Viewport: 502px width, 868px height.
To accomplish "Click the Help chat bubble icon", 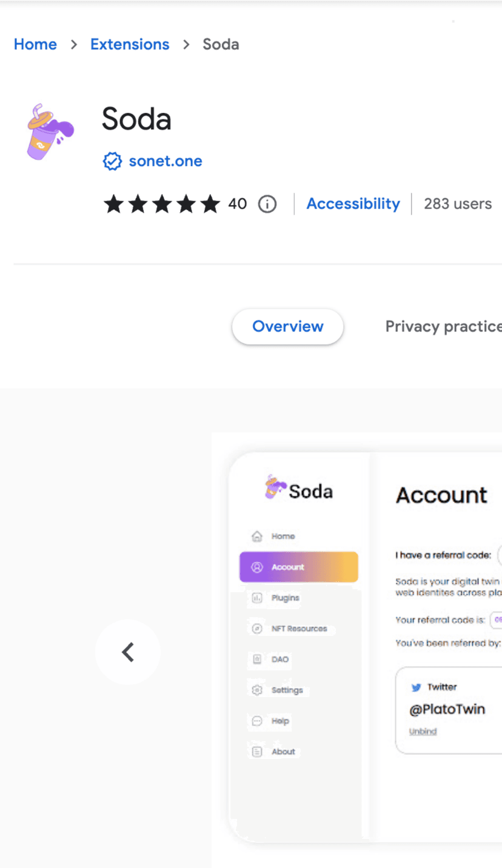I will pyautogui.click(x=257, y=721).
